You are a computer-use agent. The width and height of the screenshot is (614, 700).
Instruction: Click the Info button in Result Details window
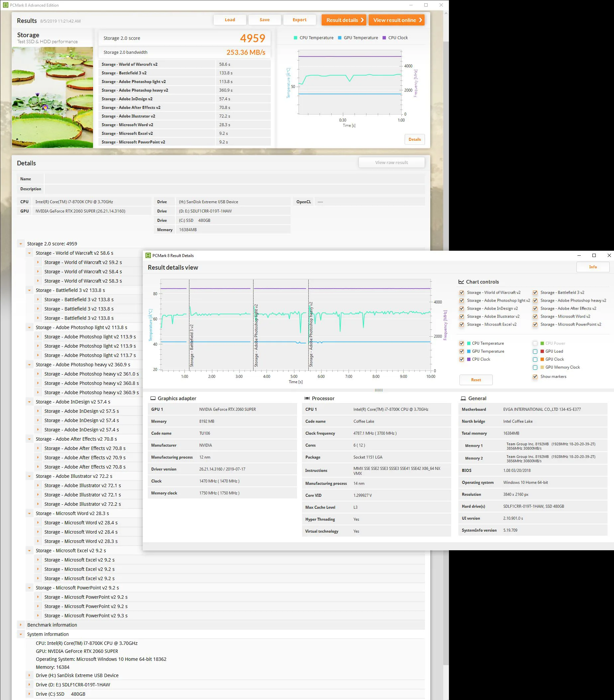tap(593, 267)
